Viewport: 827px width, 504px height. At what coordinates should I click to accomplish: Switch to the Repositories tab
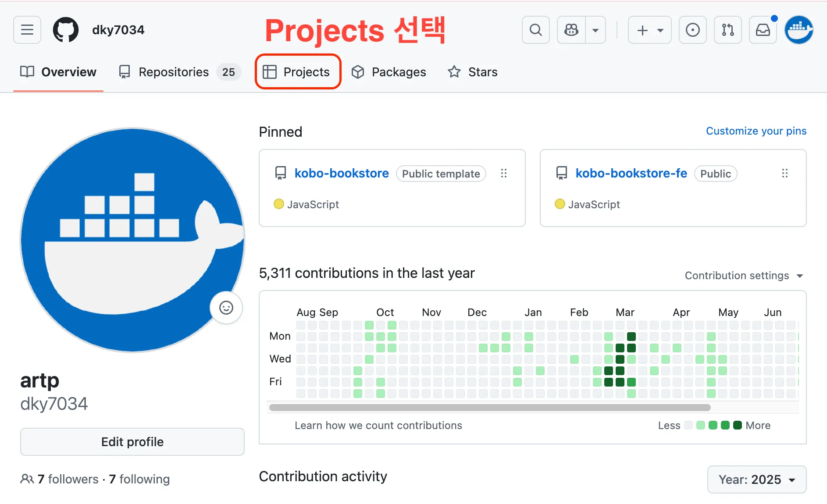coord(180,72)
